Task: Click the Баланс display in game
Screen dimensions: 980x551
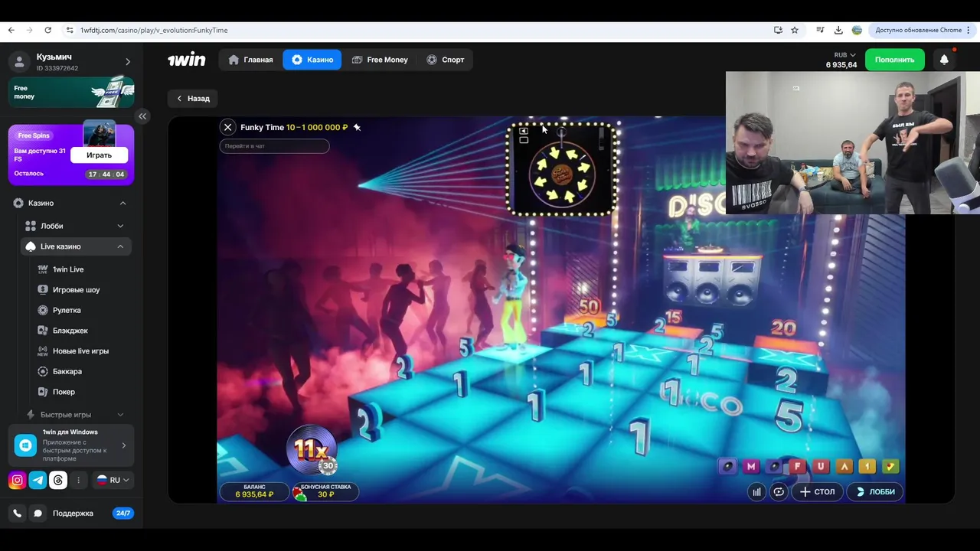Action: tap(254, 491)
